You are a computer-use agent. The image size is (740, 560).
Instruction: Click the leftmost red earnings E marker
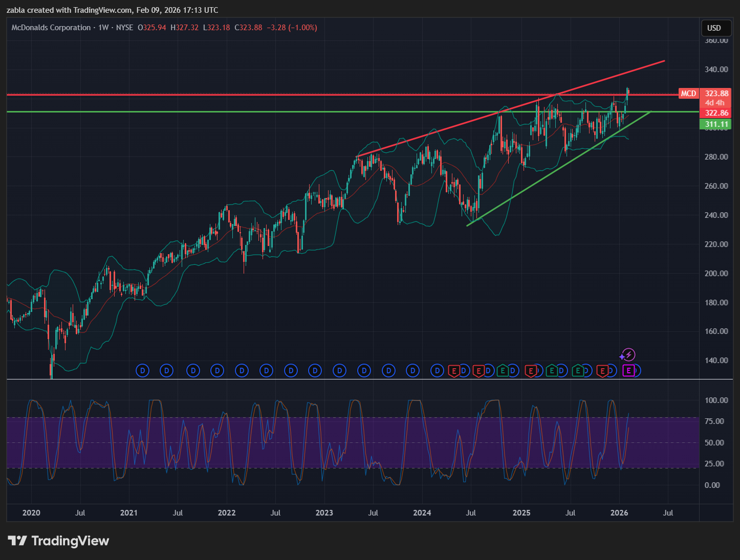(453, 371)
